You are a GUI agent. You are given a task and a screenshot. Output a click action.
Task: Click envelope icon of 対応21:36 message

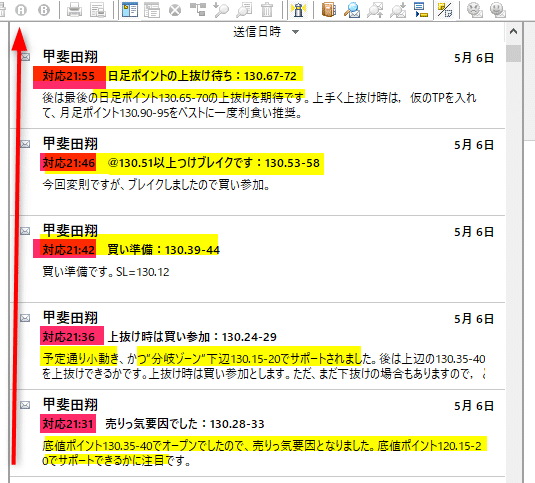[25, 318]
